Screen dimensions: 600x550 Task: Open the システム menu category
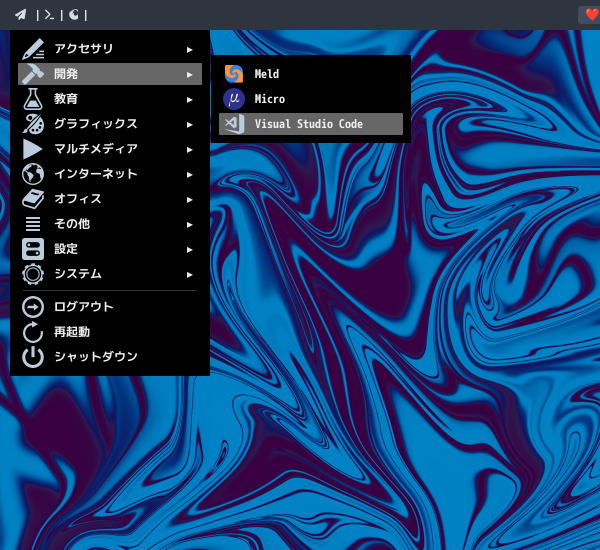tap(110, 274)
